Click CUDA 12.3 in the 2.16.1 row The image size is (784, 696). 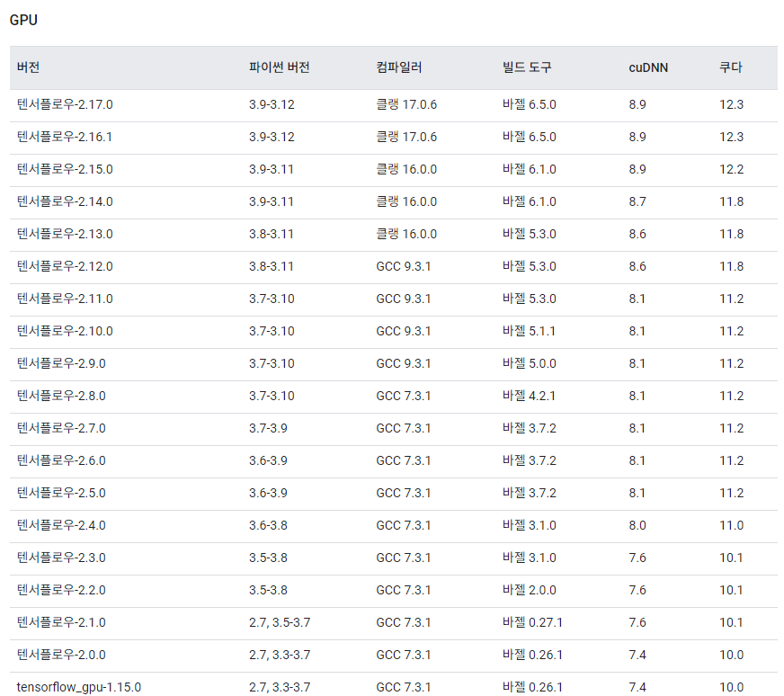(x=732, y=137)
